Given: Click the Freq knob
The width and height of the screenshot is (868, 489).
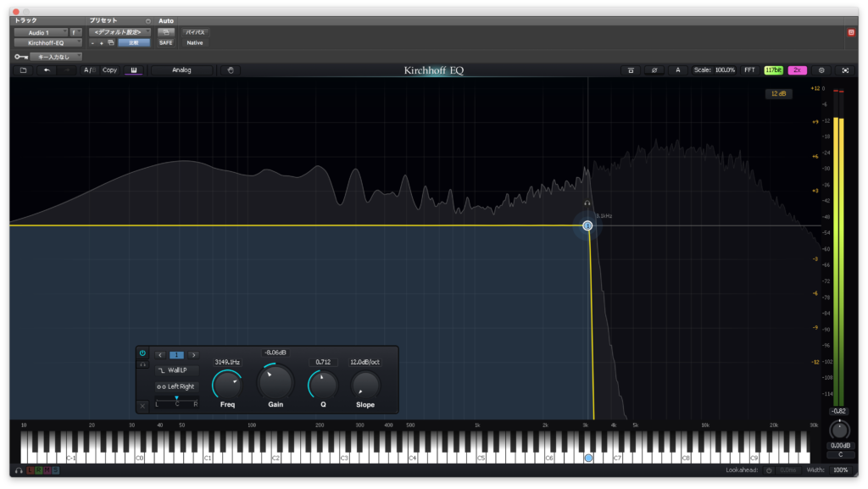Looking at the screenshot, I should tap(227, 385).
